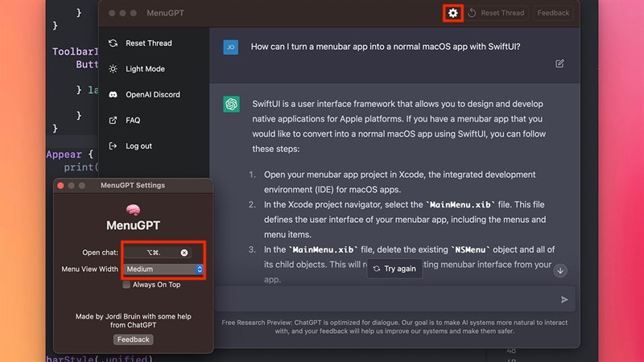Click the circular arrow inside Try again

[x=377, y=269]
